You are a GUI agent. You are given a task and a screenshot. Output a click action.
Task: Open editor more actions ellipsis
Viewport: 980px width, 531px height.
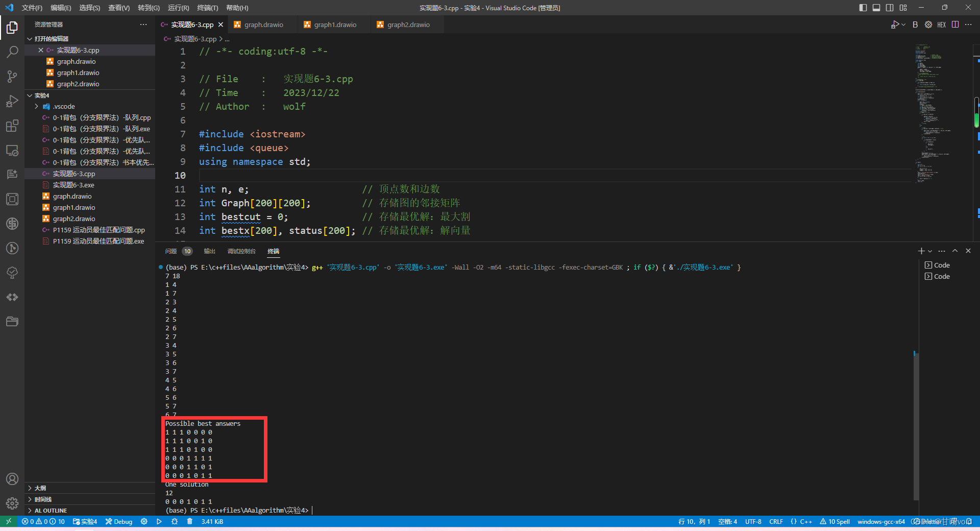click(968, 25)
